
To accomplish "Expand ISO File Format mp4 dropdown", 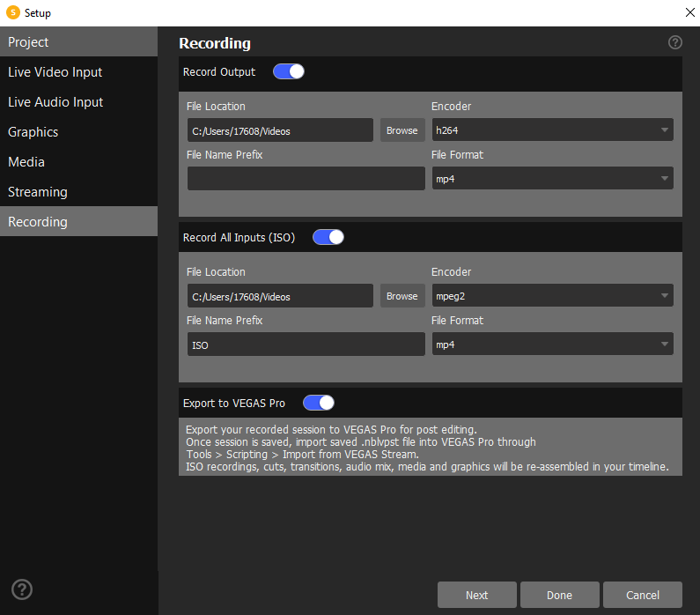I will 552,345.
